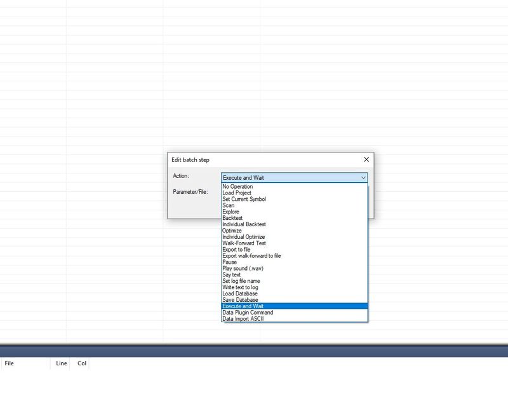Choose Backtest from the list

295,218
